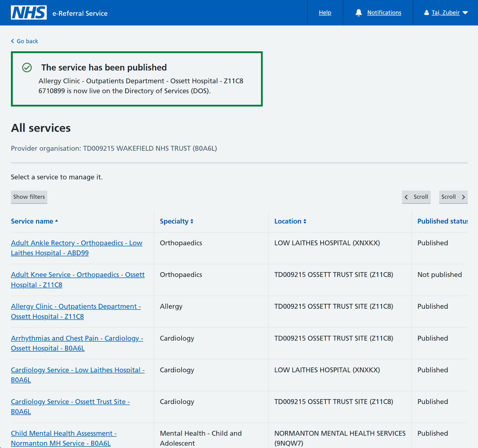The height and width of the screenshot is (448, 478).
Task: Open Cardiology Service Ossett Trust Site link
Action: (x=70, y=407)
